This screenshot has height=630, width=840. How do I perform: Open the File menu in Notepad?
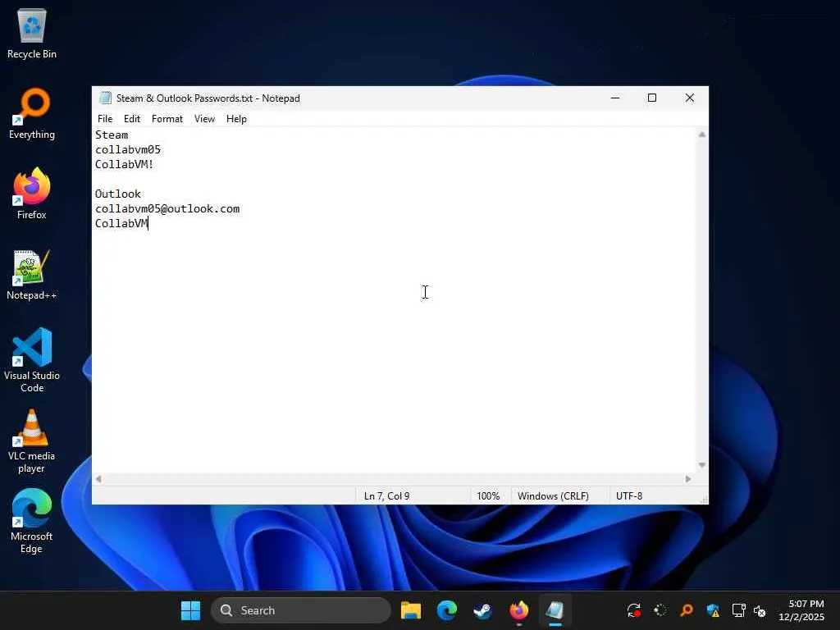(105, 119)
